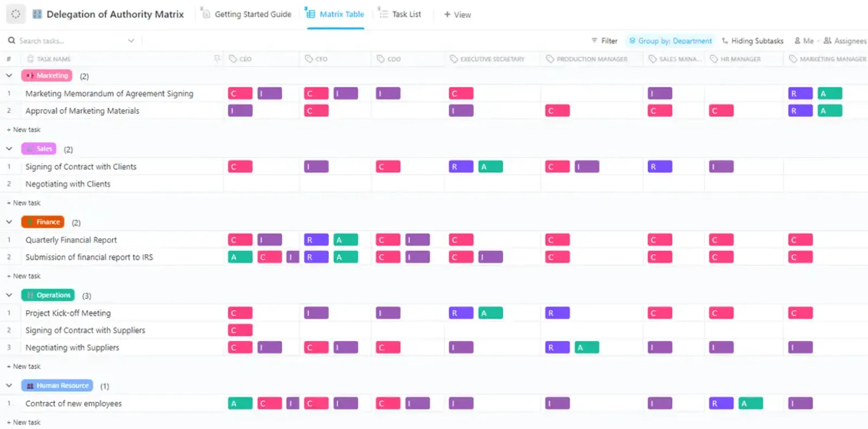Click the Sales department tag
The image size is (868, 429).
tap(39, 149)
